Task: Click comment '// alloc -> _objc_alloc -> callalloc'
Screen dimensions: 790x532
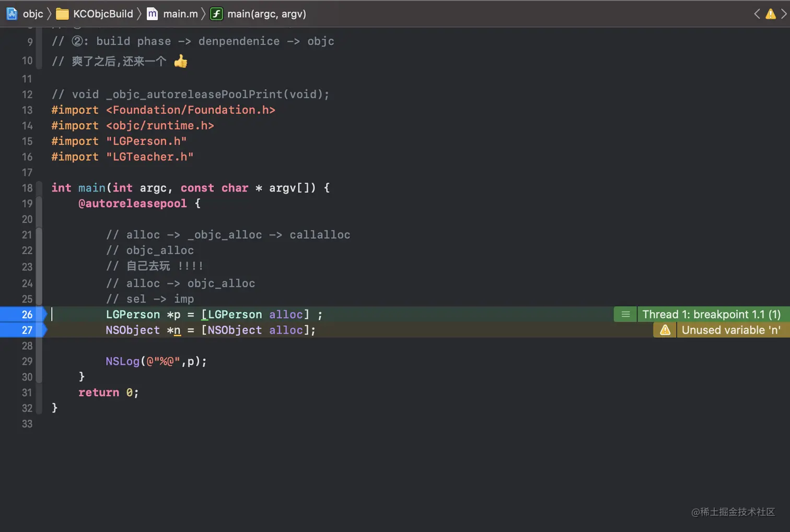Action: point(228,235)
